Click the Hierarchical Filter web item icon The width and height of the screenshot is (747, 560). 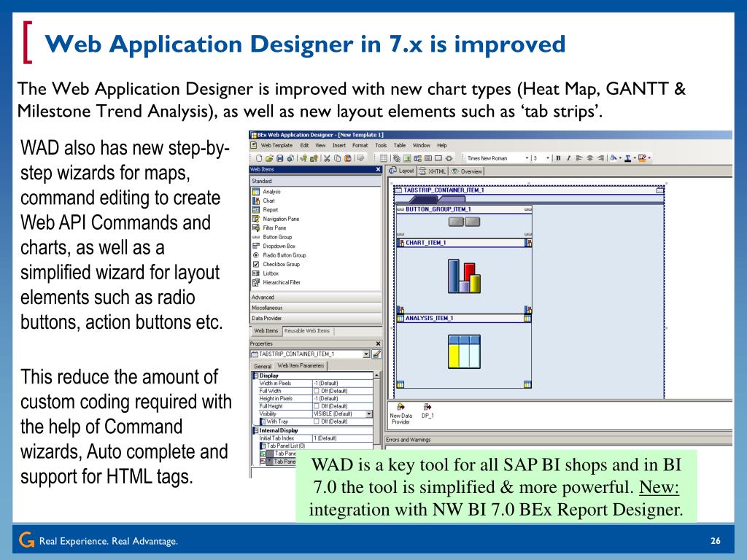(x=256, y=282)
